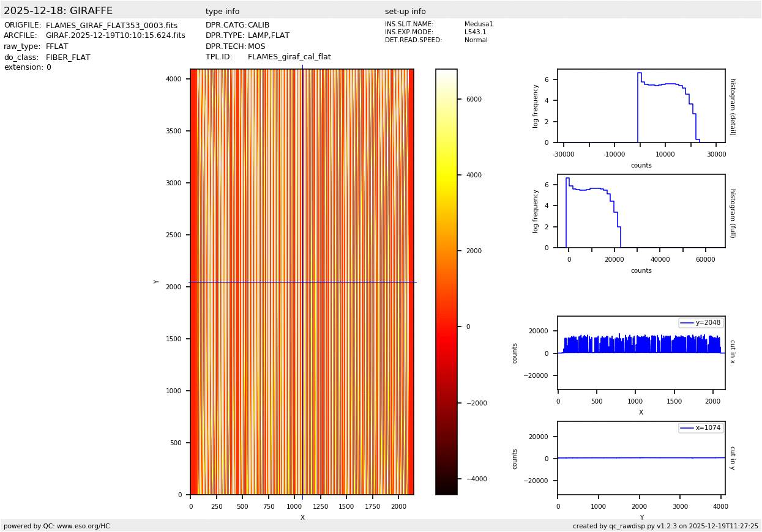762x532 pixels.
Task: Click the histogram (full) plot
Action: tap(641, 211)
